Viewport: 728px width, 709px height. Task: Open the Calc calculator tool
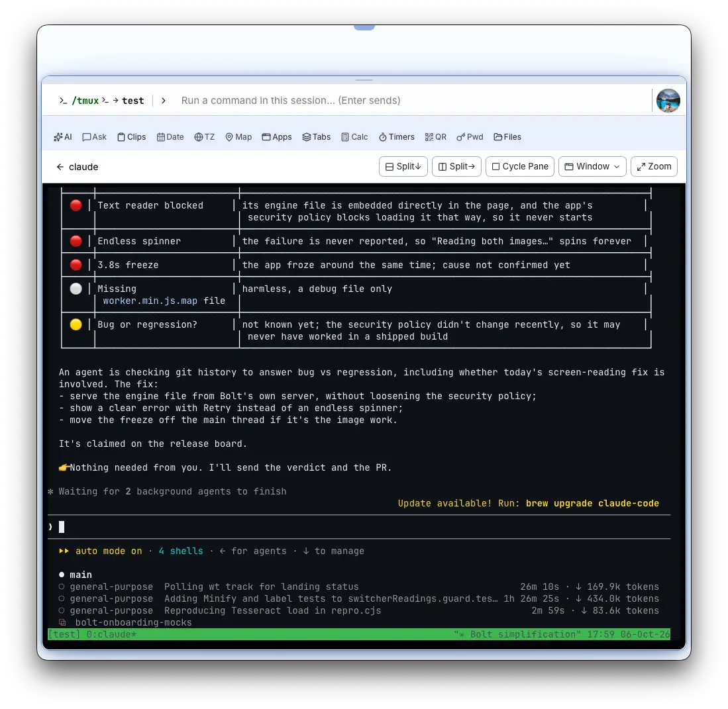tap(354, 137)
